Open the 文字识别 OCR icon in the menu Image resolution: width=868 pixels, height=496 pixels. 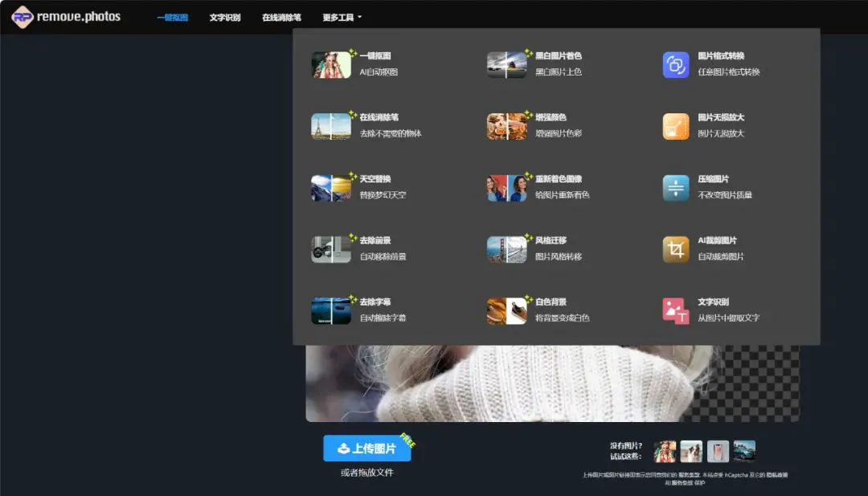tap(676, 311)
